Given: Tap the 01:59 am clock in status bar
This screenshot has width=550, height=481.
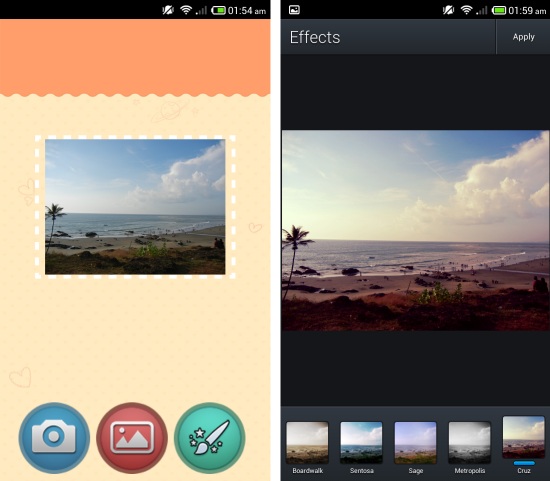Looking at the screenshot, I should coord(527,11).
